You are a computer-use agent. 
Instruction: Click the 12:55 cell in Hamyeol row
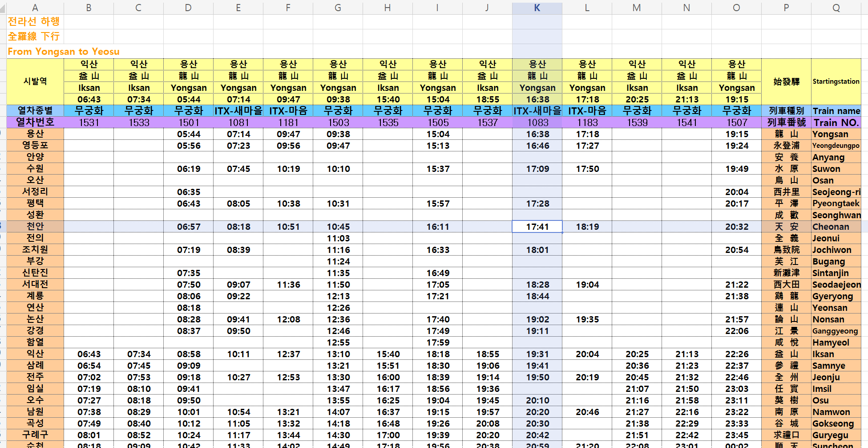click(x=338, y=342)
